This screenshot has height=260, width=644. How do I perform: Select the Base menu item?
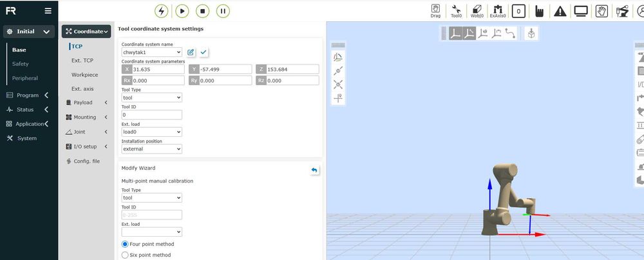pos(19,50)
